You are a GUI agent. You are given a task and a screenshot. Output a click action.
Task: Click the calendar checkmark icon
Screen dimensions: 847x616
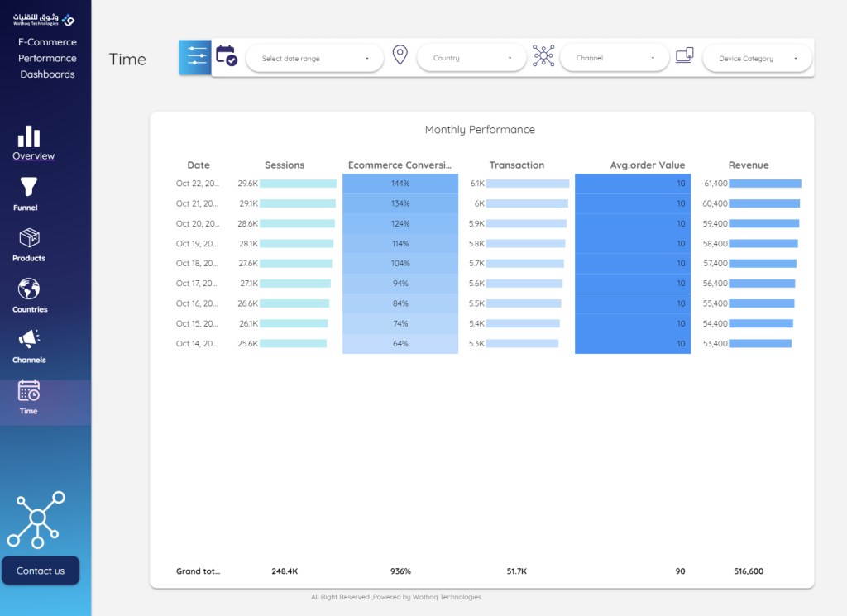point(226,56)
